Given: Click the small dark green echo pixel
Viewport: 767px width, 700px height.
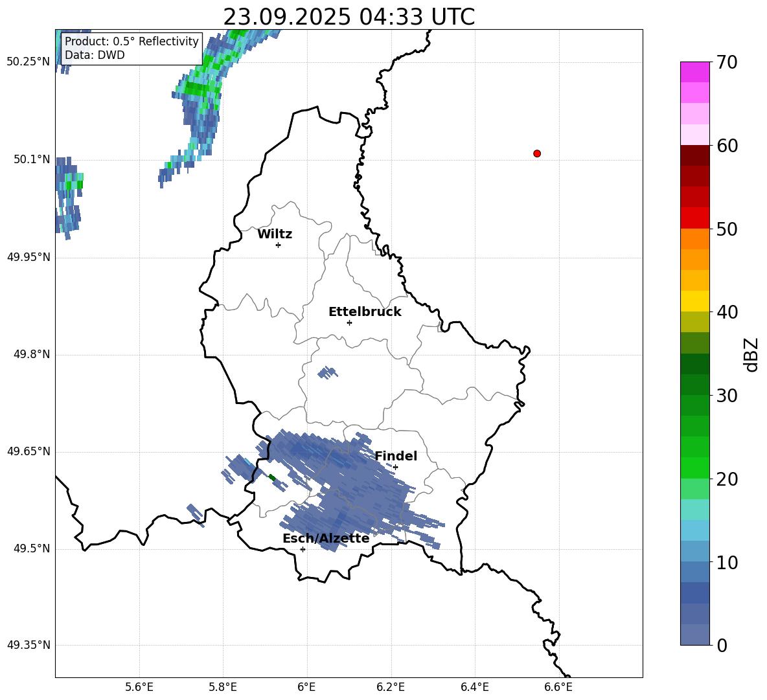Looking at the screenshot, I should (x=272, y=478).
